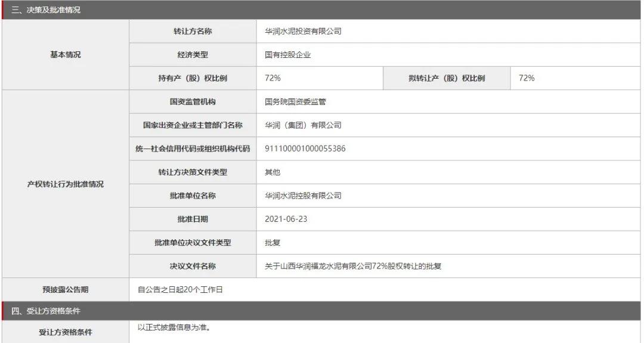
Task: Click the 统一社会信用代码或组织机构代码 label
Action: point(188,149)
